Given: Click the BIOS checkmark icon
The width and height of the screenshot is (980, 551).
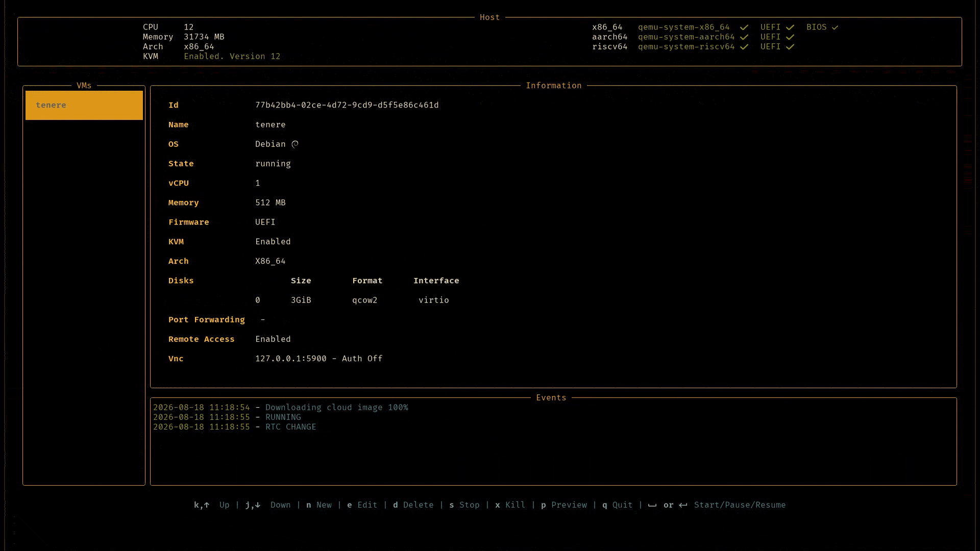Looking at the screenshot, I should 835,28.
